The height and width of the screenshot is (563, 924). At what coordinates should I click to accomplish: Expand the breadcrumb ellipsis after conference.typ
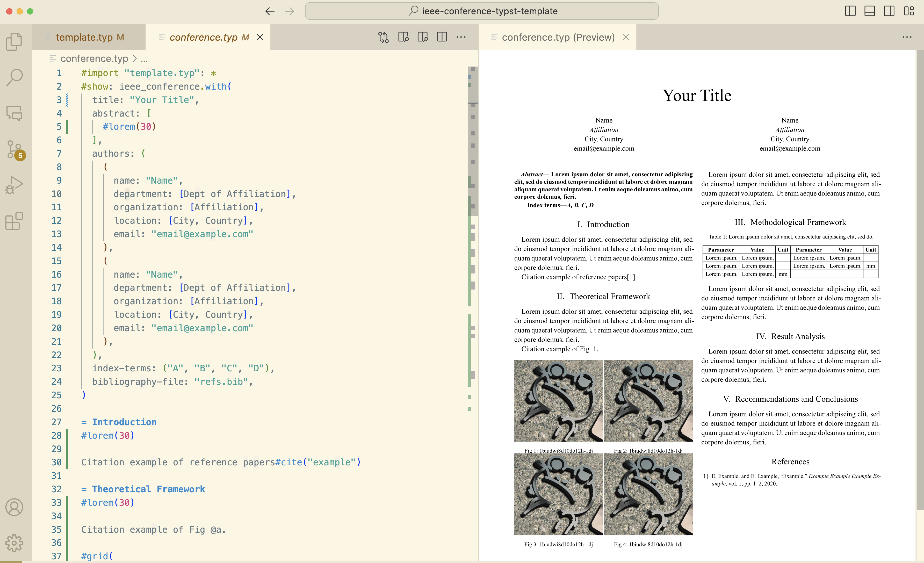(x=145, y=59)
